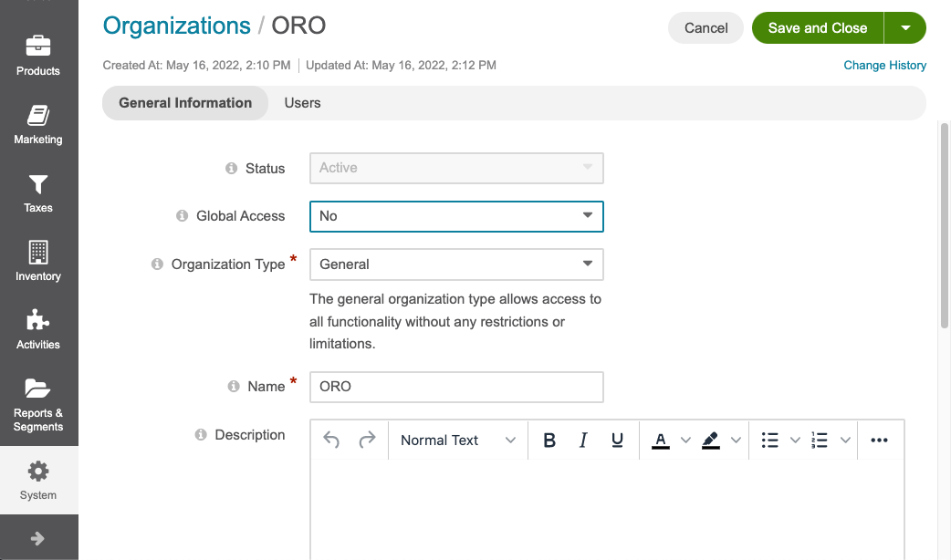Viewport: 951px width, 560px height.
Task: Toggle underline formatting
Action: pyautogui.click(x=617, y=440)
